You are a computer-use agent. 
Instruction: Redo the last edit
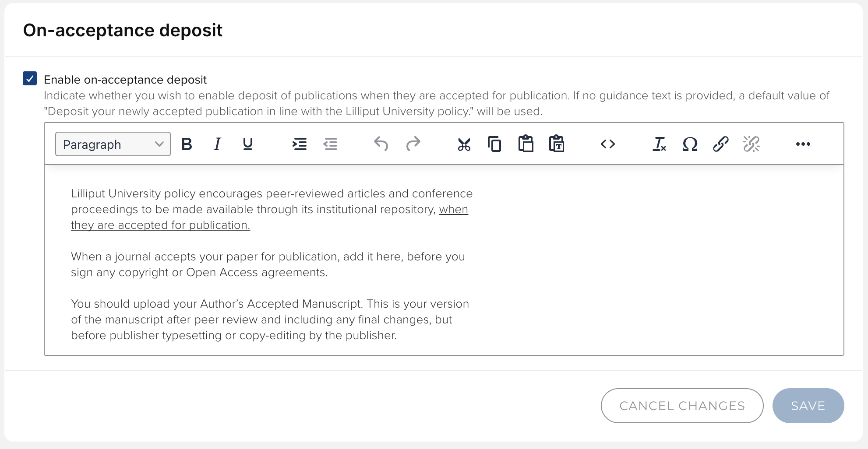pyautogui.click(x=413, y=144)
